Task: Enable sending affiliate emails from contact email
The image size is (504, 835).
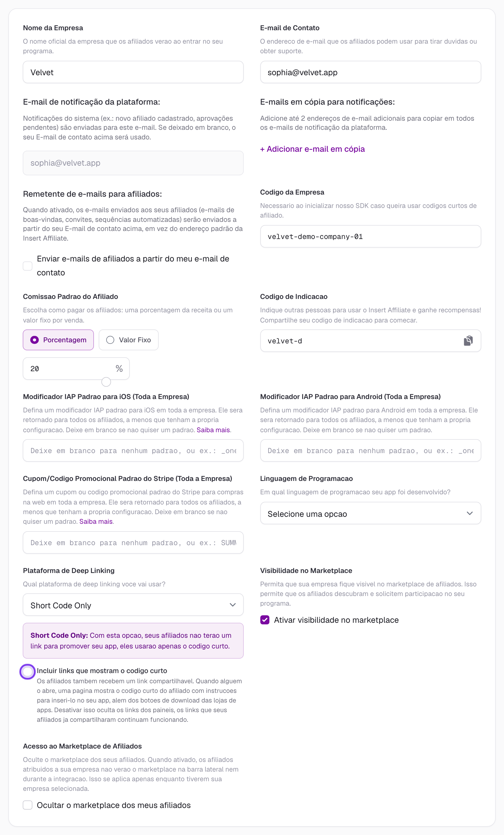Action: pos(28,266)
